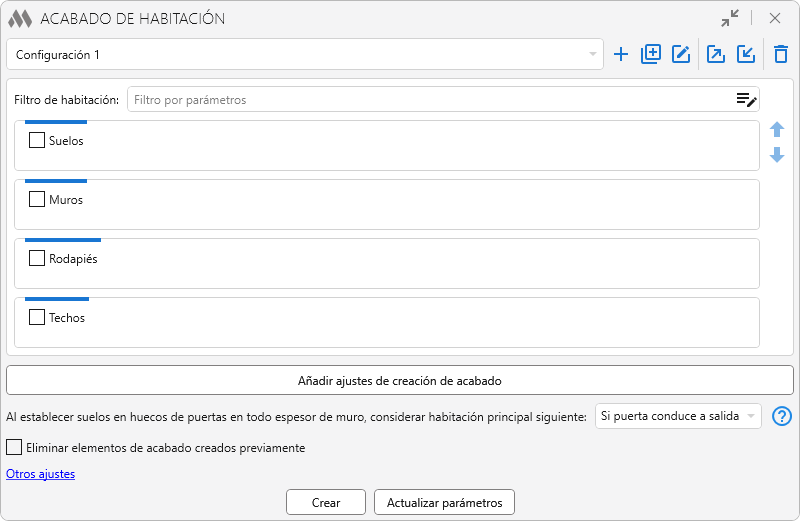Click the Filtro por parámetros input field
The image size is (800, 521).
425,100
